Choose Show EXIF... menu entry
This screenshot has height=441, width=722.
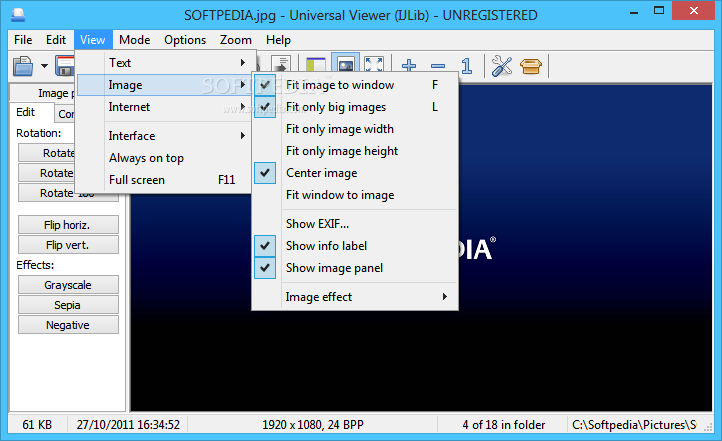355,224
